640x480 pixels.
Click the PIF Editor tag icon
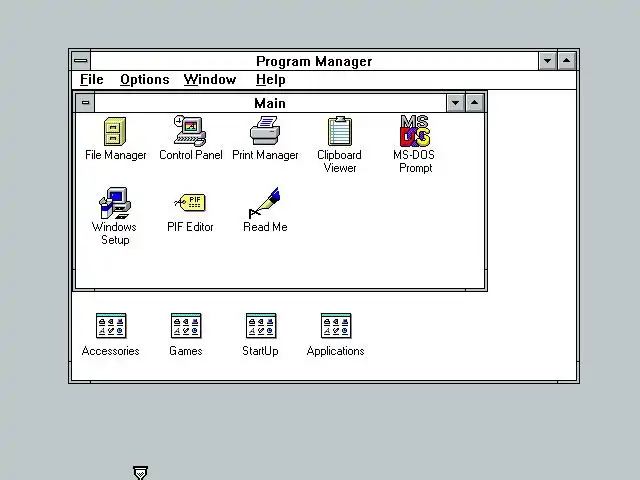[x=190, y=202]
